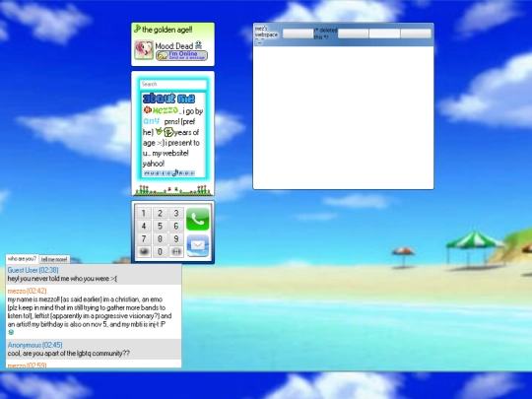The width and height of the screenshot is (532, 399).
Task: Click 'the golden age!!' title text
Action: click(167, 30)
